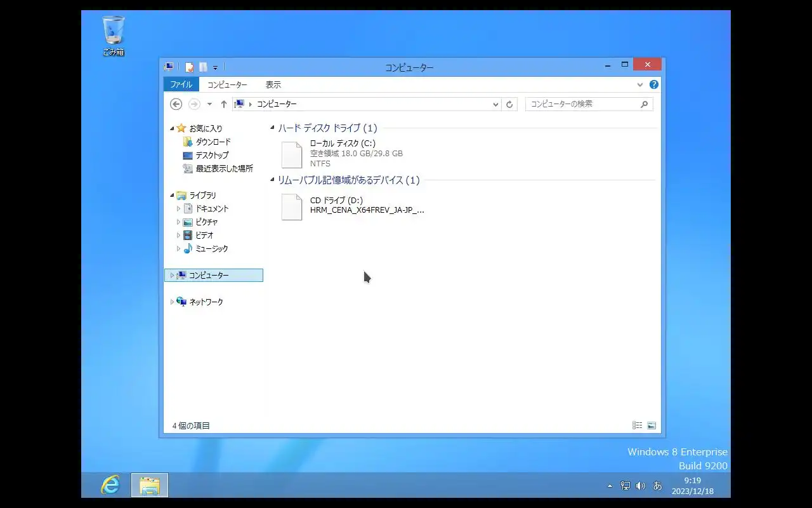Click the Properties quick access icon
The width and height of the screenshot is (812, 508).
189,67
